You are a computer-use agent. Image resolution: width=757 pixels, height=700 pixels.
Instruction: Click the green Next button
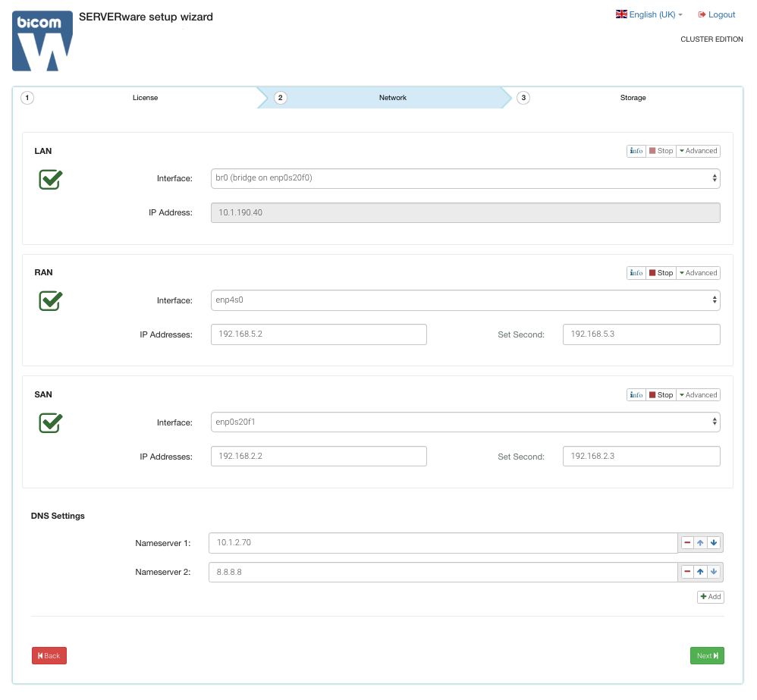pyautogui.click(x=707, y=655)
